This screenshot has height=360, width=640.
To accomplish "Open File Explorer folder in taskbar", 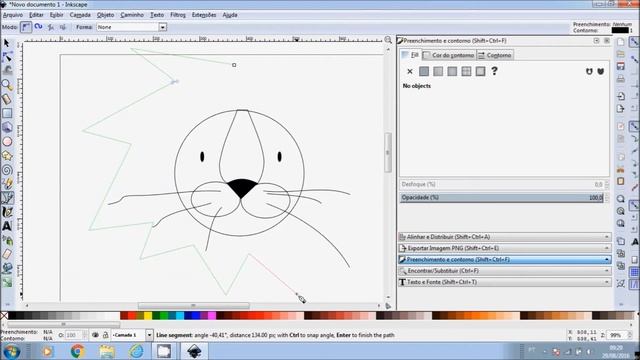I will coord(107,351).
